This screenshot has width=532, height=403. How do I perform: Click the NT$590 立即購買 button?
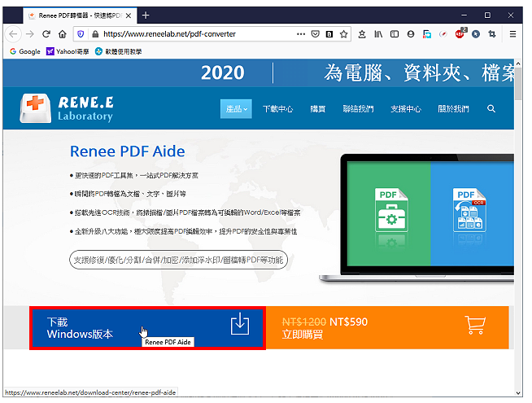387,328
